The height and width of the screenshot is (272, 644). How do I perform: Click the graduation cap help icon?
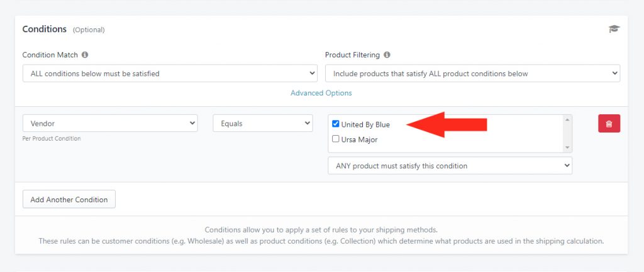614,29
